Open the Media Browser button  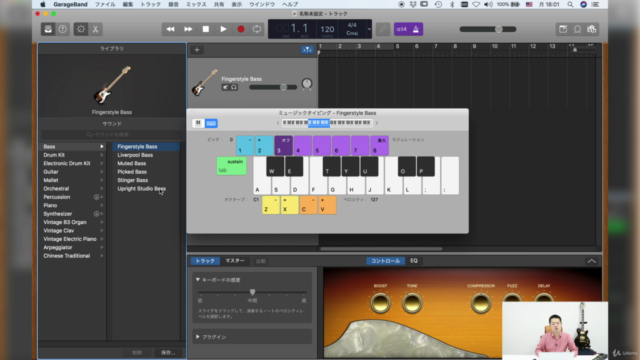592,29
